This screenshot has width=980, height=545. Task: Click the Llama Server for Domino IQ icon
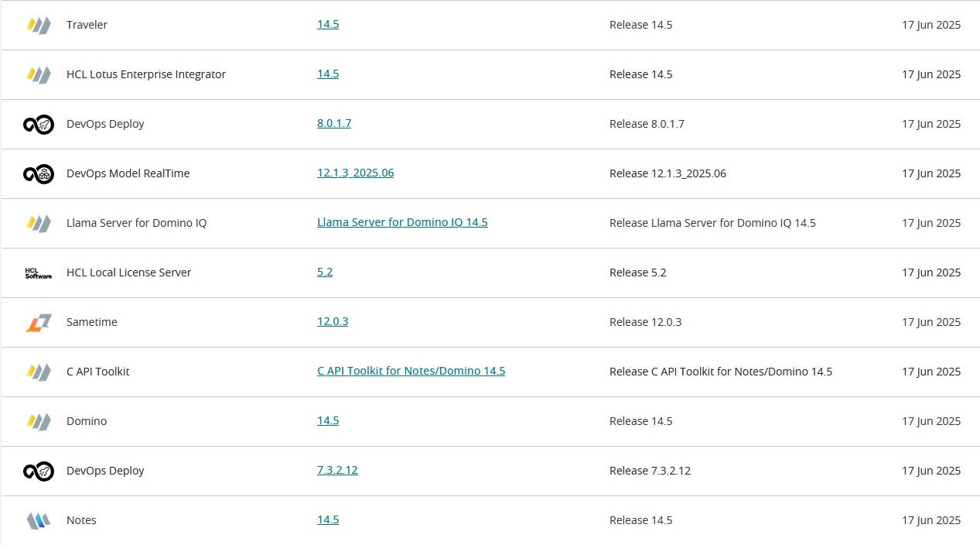pyautogui.click(x=38, y=223)
